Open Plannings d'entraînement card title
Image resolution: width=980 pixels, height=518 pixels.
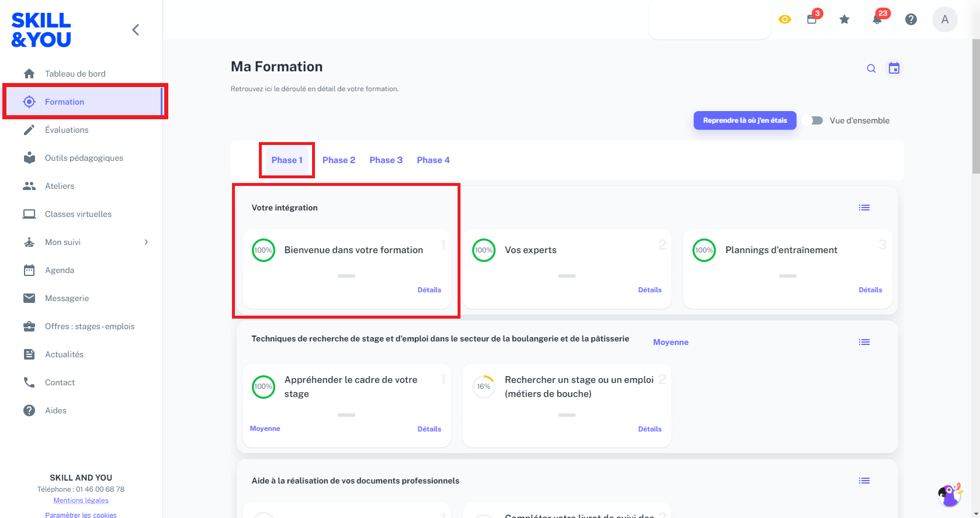point(781,250)
